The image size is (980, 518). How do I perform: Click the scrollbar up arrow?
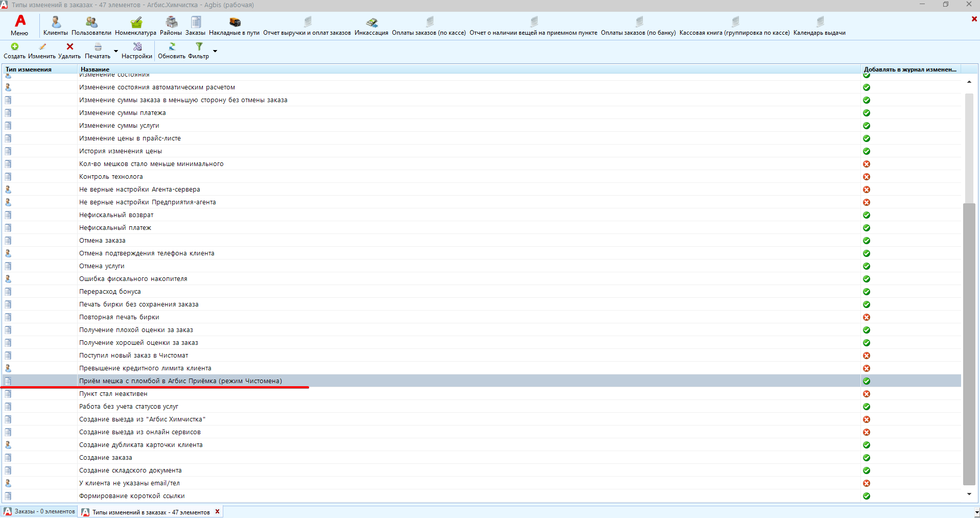pos(969,82)
